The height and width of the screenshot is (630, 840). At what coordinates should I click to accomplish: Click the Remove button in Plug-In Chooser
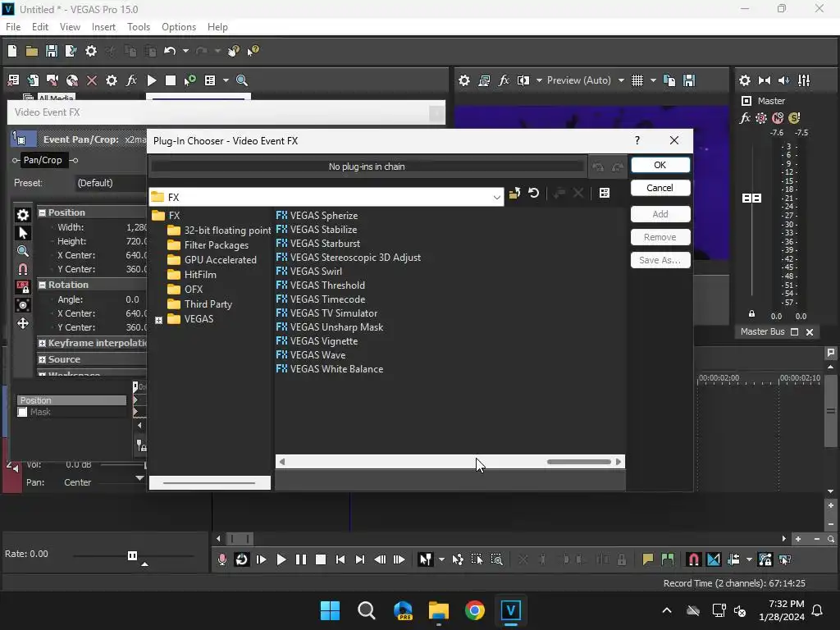660,237
